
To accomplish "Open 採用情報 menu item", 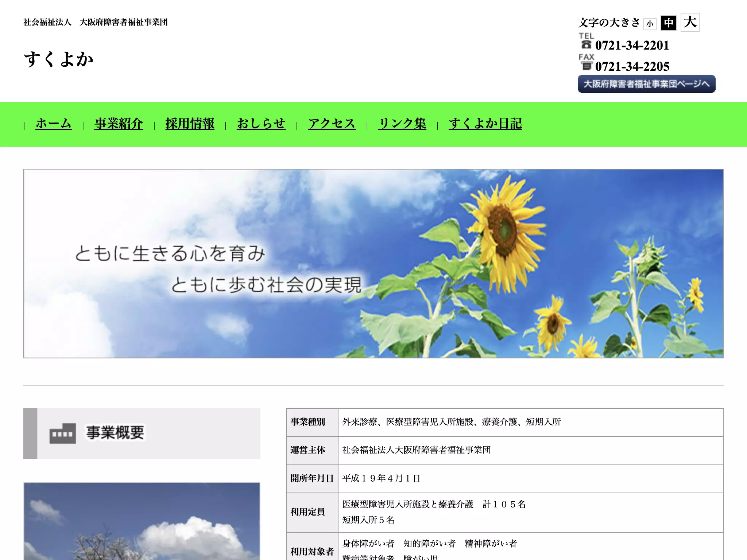I will (x=190, y=124).
